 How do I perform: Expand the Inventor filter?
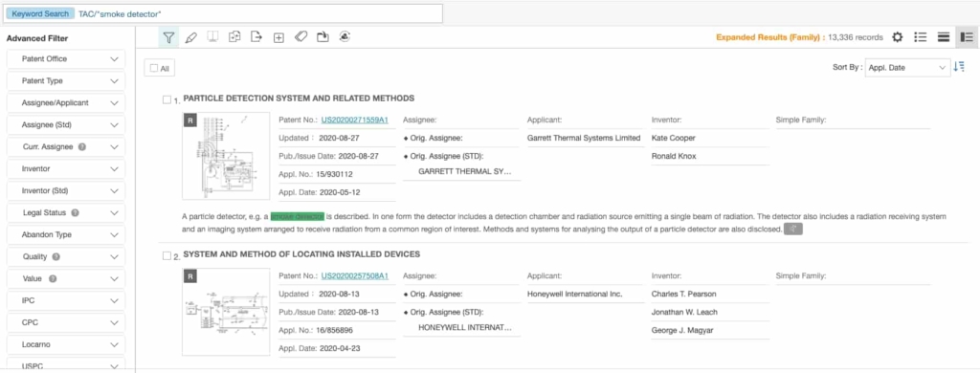click(x=66, y=168)
